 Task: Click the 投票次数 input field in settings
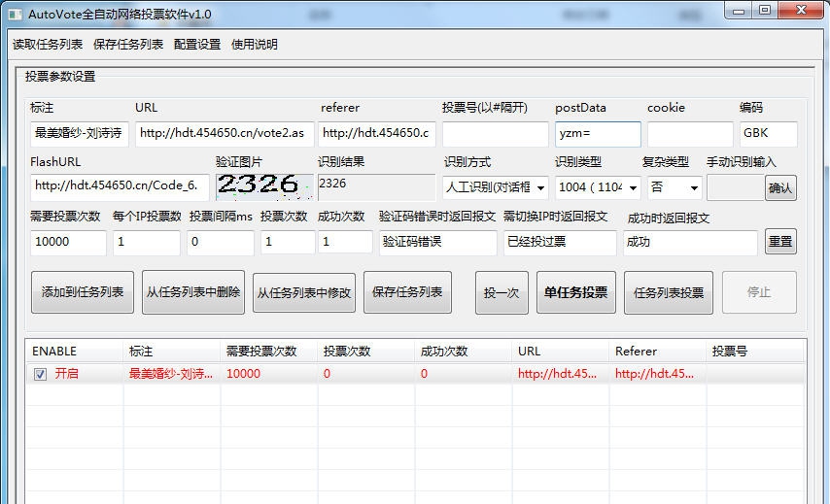pos(288,243)
